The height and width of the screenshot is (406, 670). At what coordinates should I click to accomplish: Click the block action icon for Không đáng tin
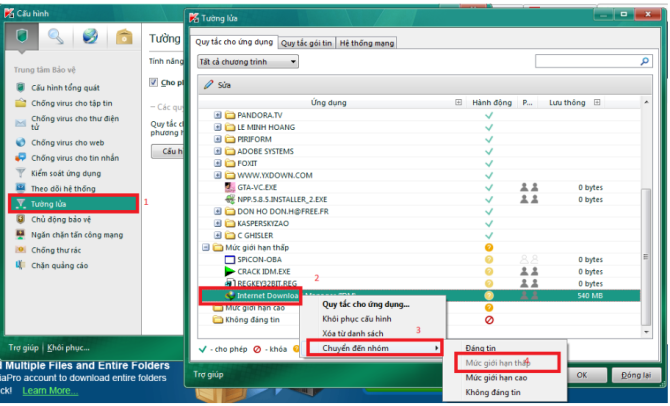coord(489,320)
